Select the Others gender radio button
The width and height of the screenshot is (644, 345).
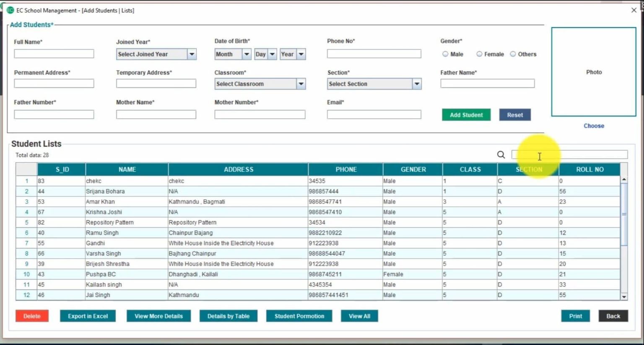tap(513, 54)
